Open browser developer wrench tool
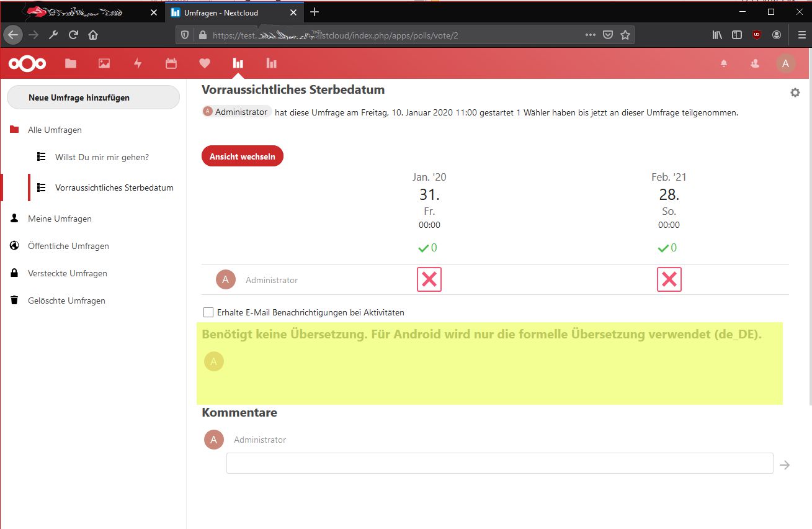 click(53, 35)
